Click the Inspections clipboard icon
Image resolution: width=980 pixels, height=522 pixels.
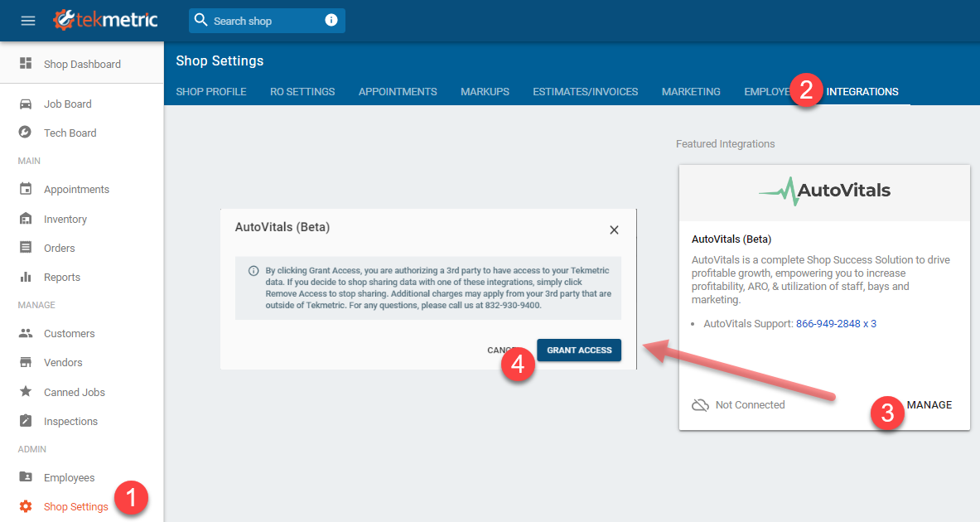[26, 420]
